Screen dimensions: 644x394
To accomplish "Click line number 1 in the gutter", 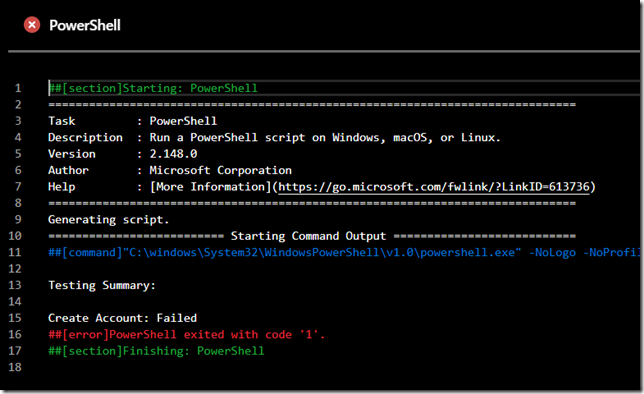I will (x=18, y=88).
